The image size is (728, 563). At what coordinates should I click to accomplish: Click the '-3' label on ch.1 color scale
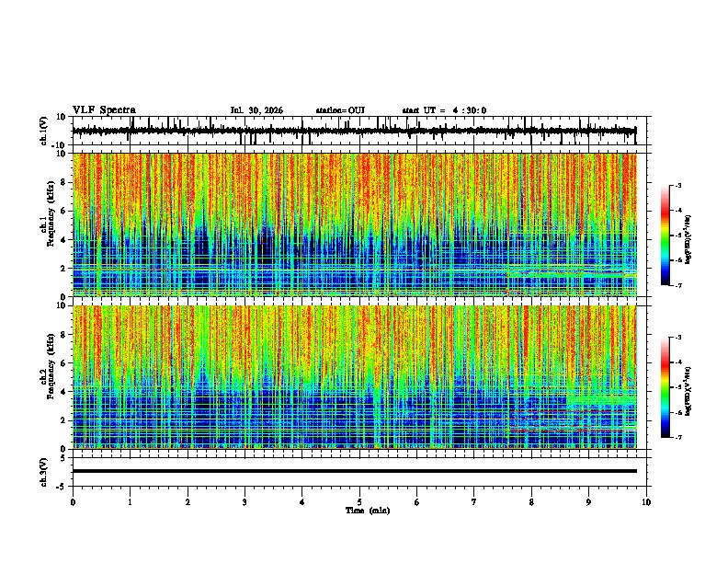[678, 185]
